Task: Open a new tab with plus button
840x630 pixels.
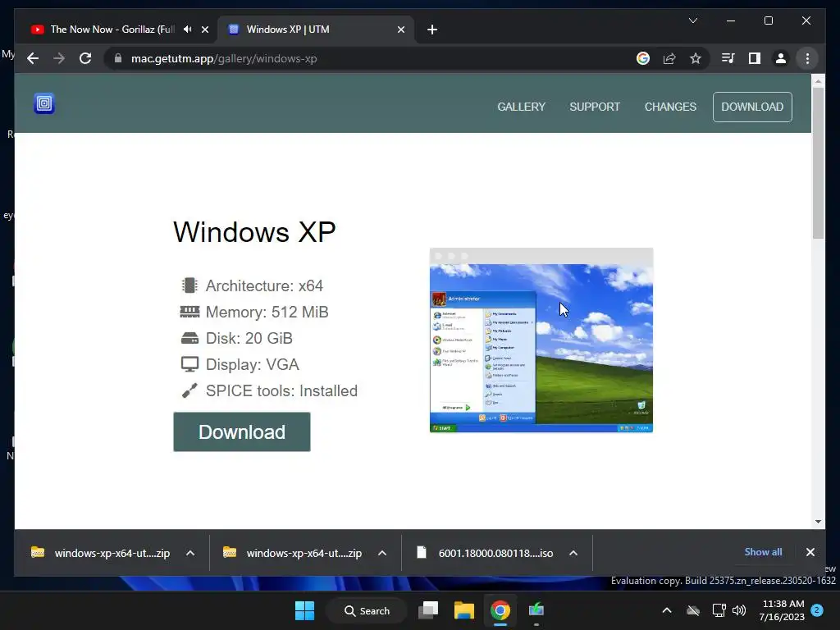Action: click(x=432, y=30)
